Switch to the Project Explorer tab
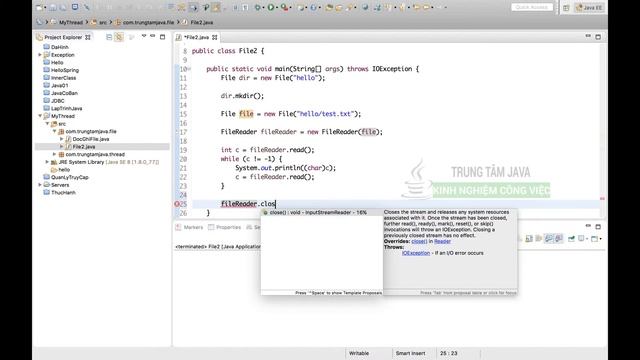Image resolution: width=640 pixels, height=360 pixels. tap(63, 37)
